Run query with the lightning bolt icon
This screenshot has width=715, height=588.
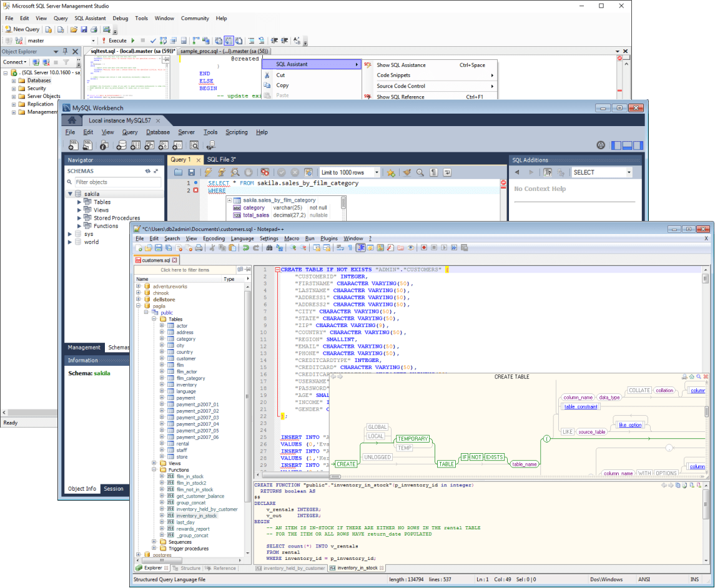pos(208,172)
